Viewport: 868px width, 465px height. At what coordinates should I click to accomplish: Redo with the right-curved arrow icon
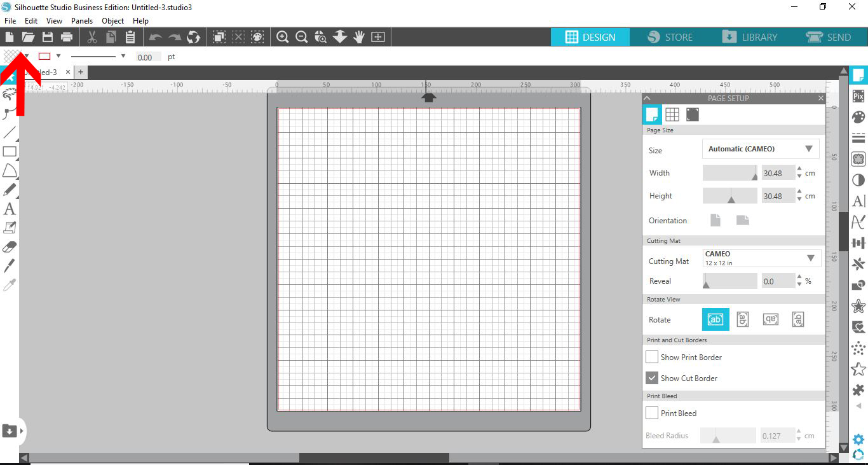[174, 38]
